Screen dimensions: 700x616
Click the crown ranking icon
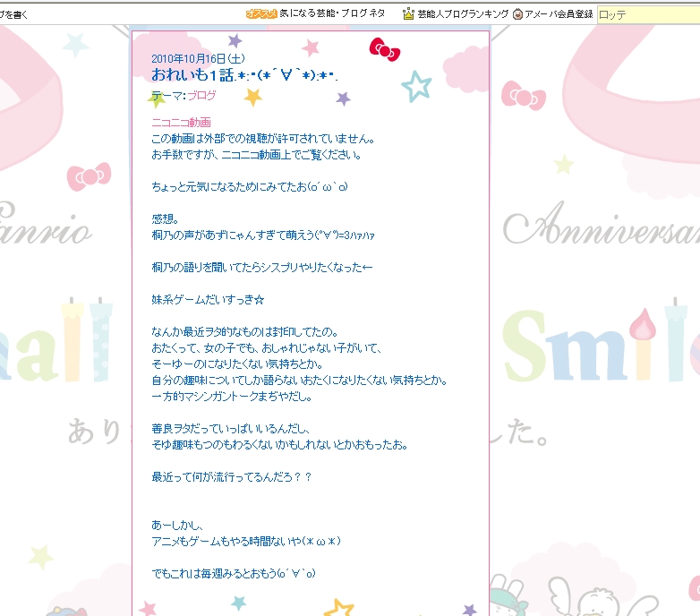coord(408,13)
